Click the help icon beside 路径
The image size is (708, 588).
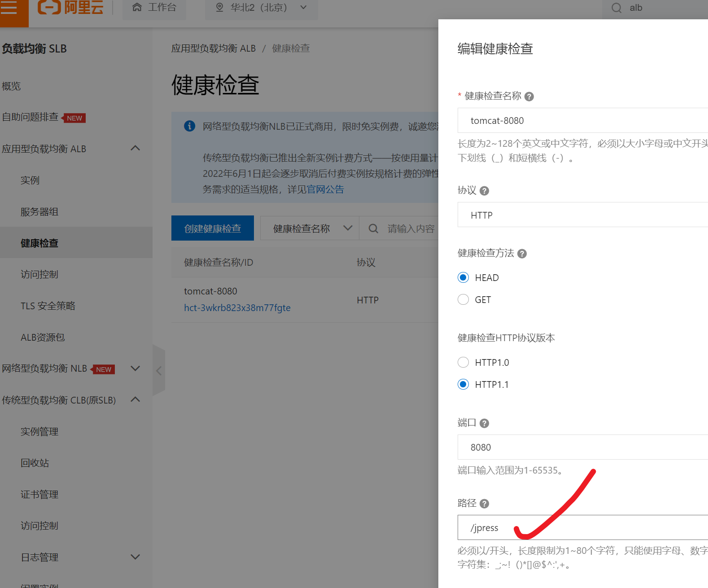coord(484,504)
